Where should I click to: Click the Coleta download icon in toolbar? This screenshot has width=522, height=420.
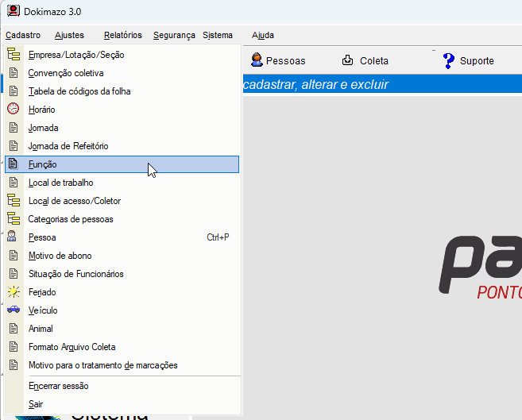[348, 60]
